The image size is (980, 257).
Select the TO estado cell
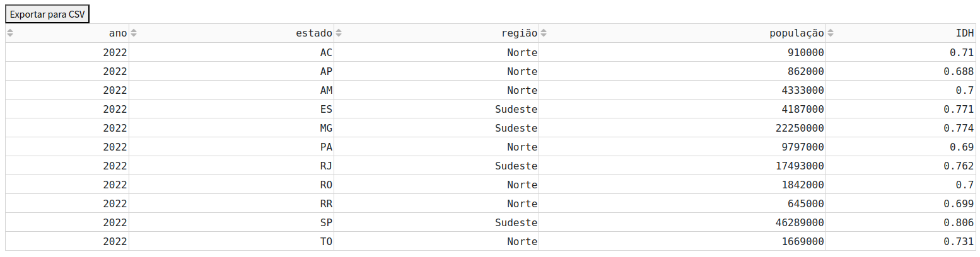(326, 241)
